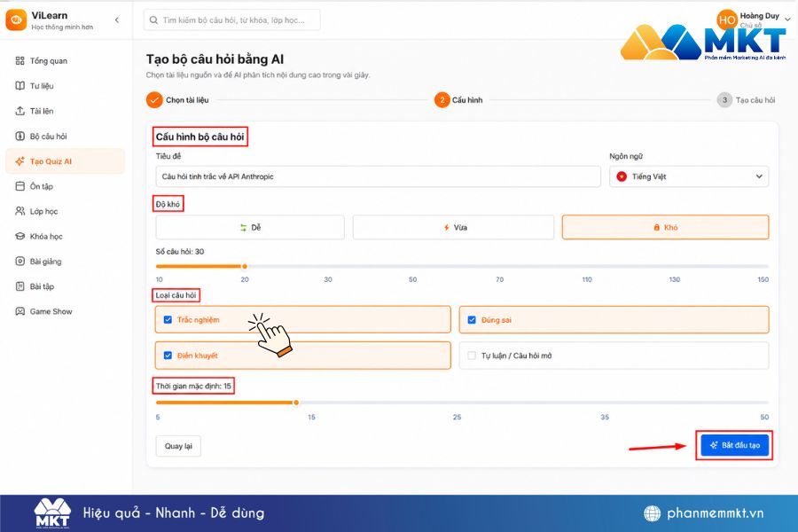Open the Ngôn ngữ Tiếng Việt dropdown
This screenshot has width=798, height=532.
689,176
